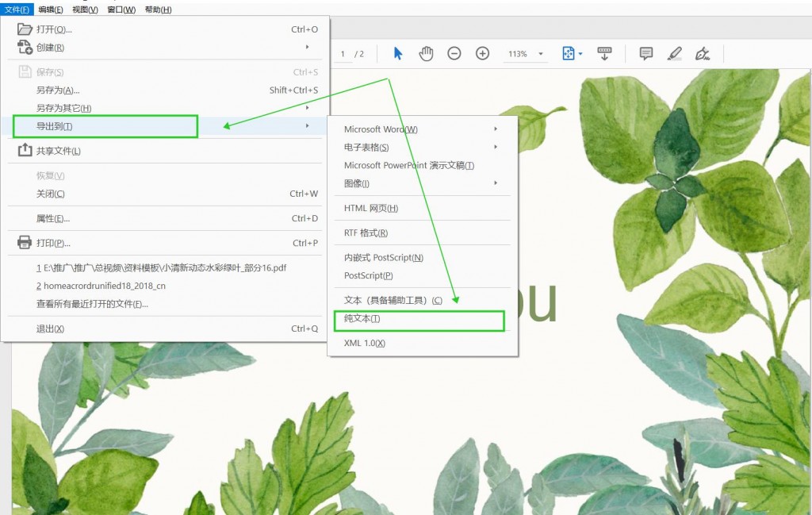
Task: Expand the Save As Other submenu arrow
Action: (x=307, y=108)
